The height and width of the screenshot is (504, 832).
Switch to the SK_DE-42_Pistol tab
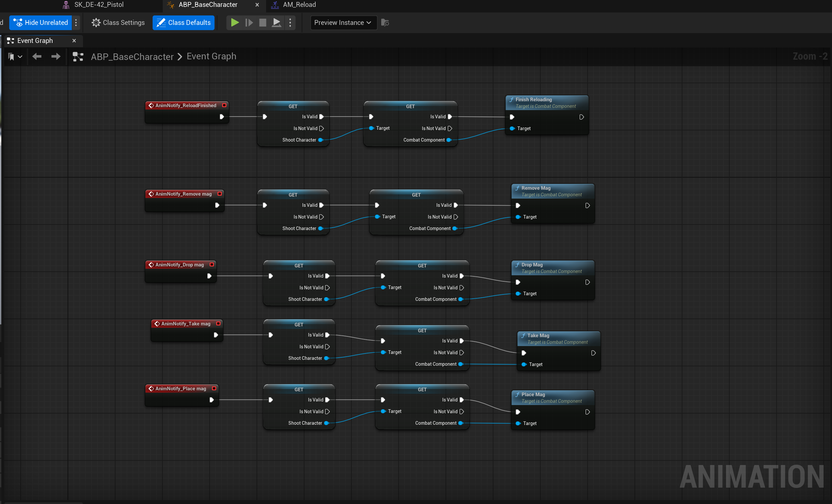pyautogui.click(x=99, y=5)
